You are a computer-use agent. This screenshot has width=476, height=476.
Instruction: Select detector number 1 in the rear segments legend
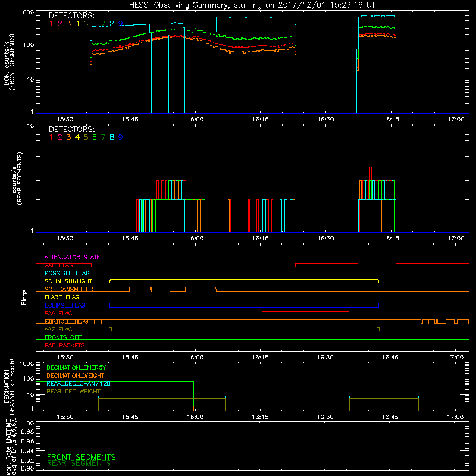51,137
